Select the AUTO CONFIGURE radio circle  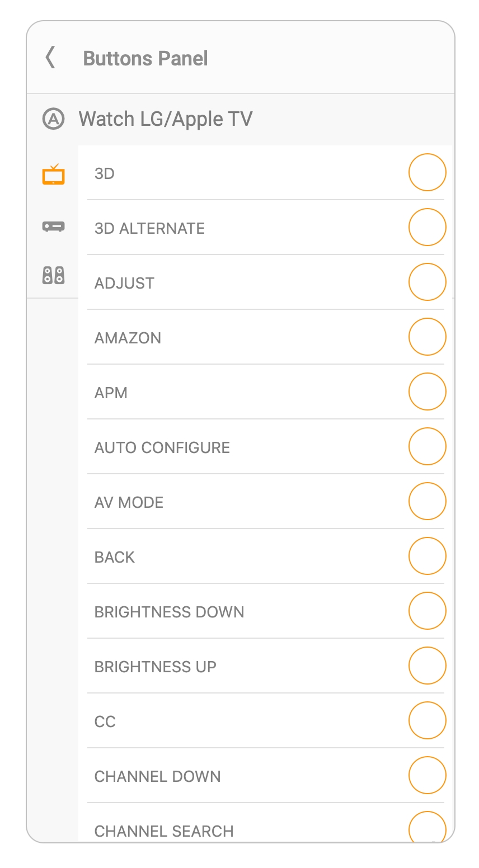click(427, 446)
